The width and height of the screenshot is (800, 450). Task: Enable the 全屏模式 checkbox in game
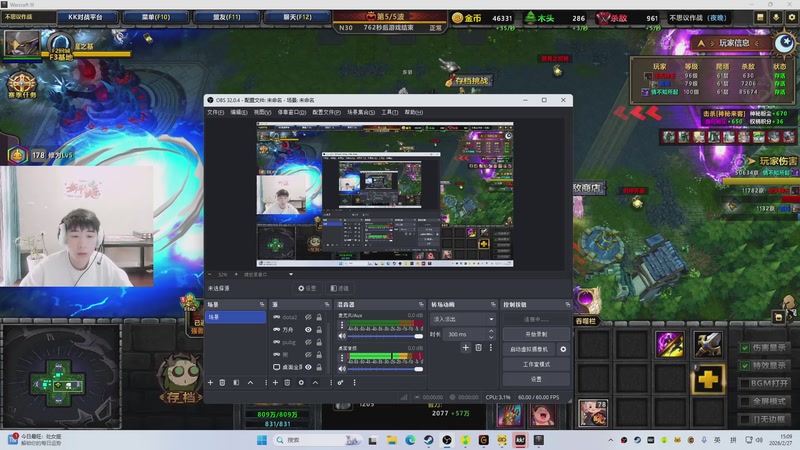(x=745, y=401)
